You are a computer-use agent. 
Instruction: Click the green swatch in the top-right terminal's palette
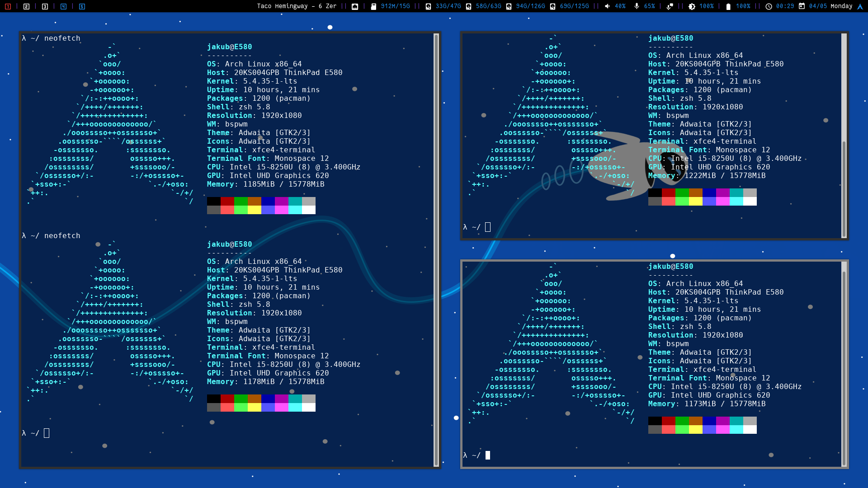tap(682, 192)
